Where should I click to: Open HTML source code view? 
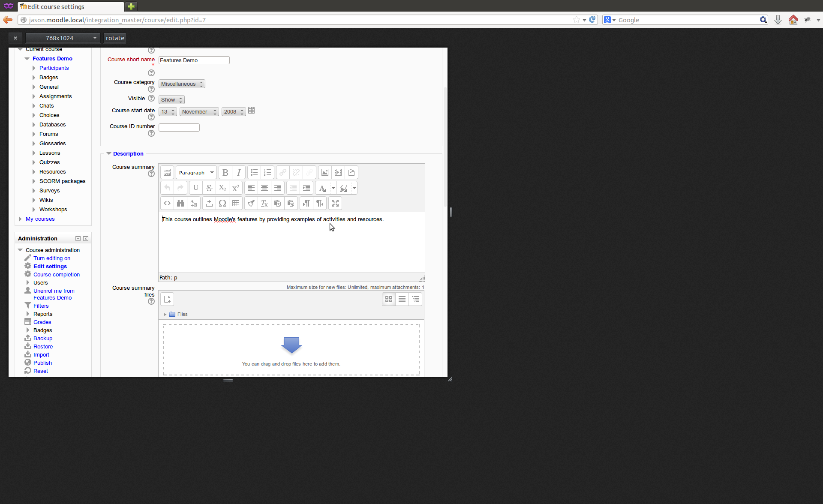click(167, 203)
